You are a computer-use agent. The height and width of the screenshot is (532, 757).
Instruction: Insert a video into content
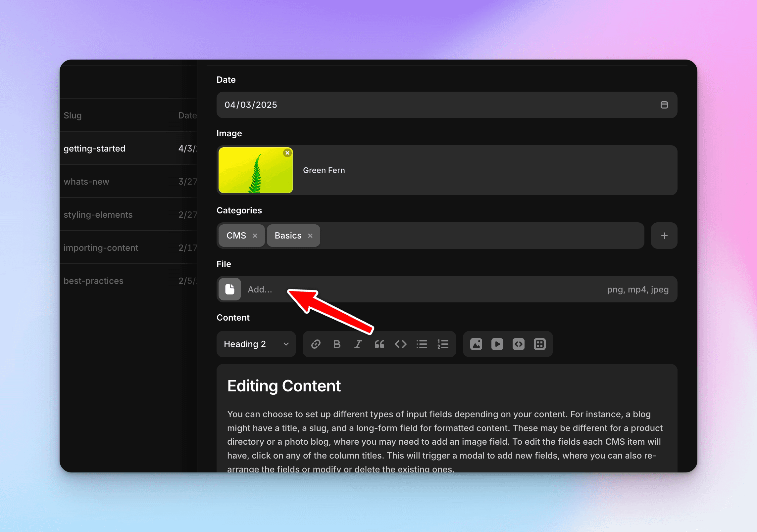[x=497, y=344]
